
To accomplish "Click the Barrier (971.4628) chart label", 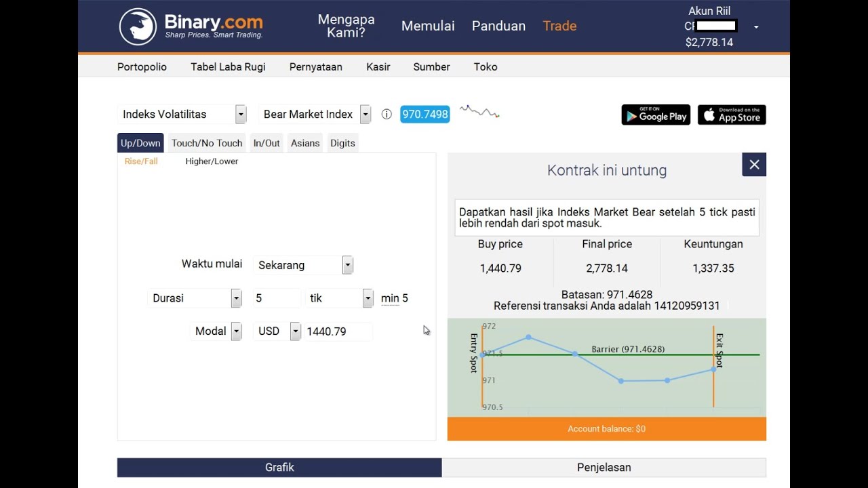I will point(628,349).
